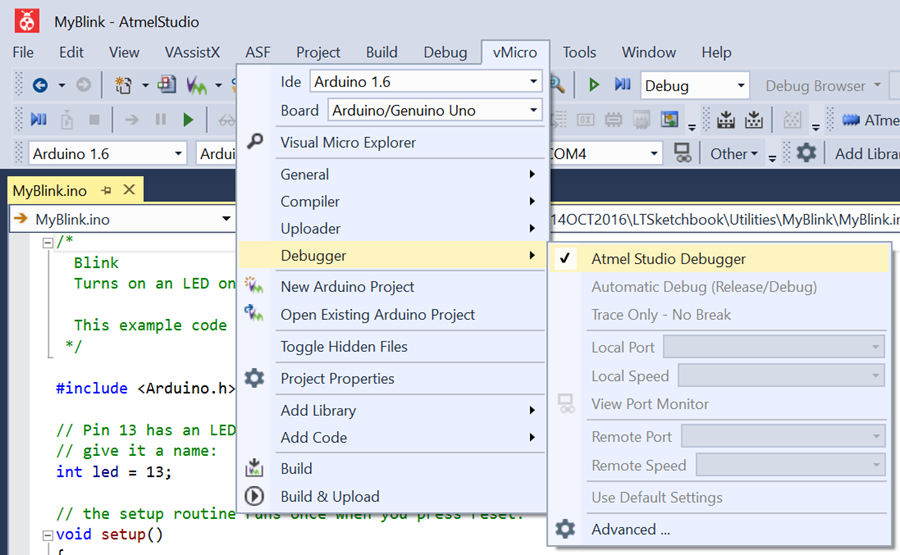Toggle the Atmel Studio Debugger checkmark option

pyautogui.click(x=719, y=259)
